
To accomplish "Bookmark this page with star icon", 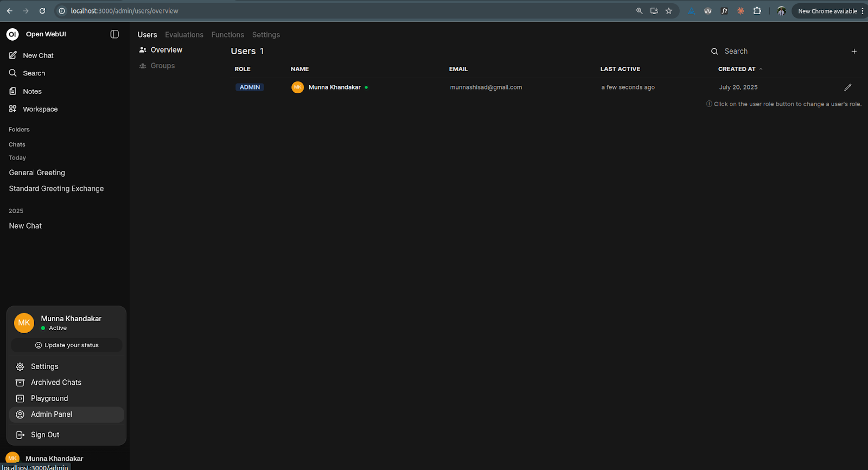I will coord(669,11).
